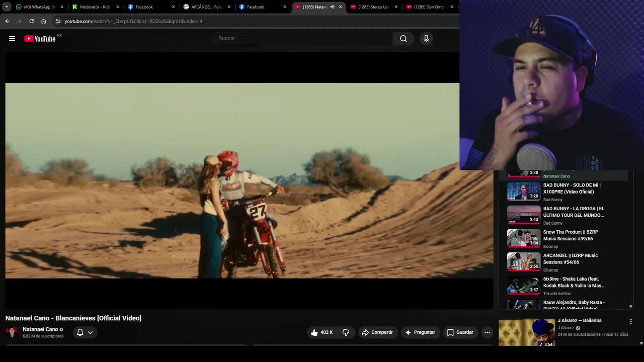Click the Natanael Cano playlist item label

[x=556, y=176]
